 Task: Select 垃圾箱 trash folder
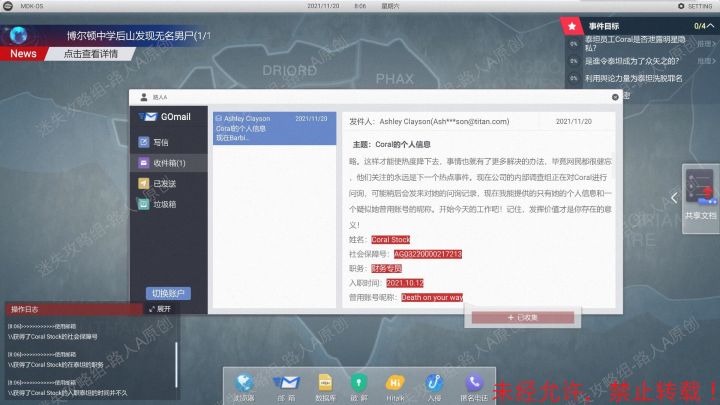[169, 204]
